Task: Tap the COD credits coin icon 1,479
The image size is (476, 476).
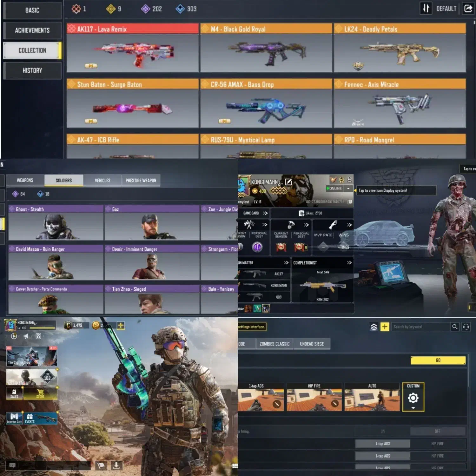Action: pyautogui.click(x=68, y=325)
